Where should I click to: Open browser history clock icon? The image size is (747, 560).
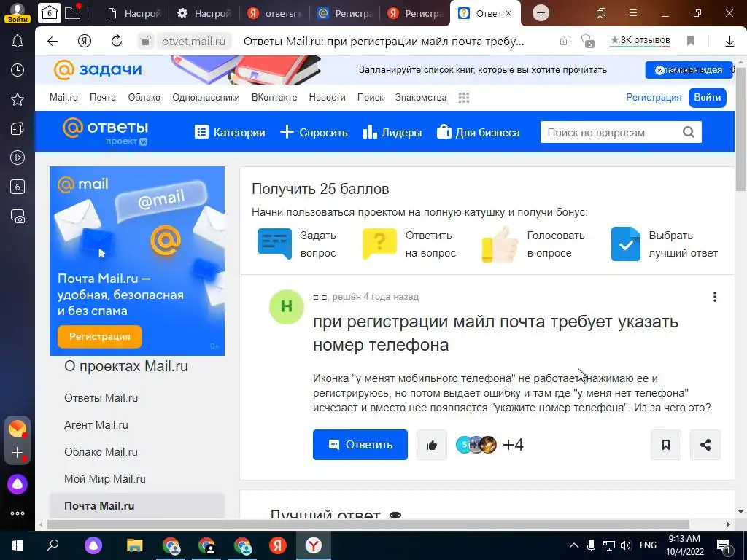[x=18, y=70]
